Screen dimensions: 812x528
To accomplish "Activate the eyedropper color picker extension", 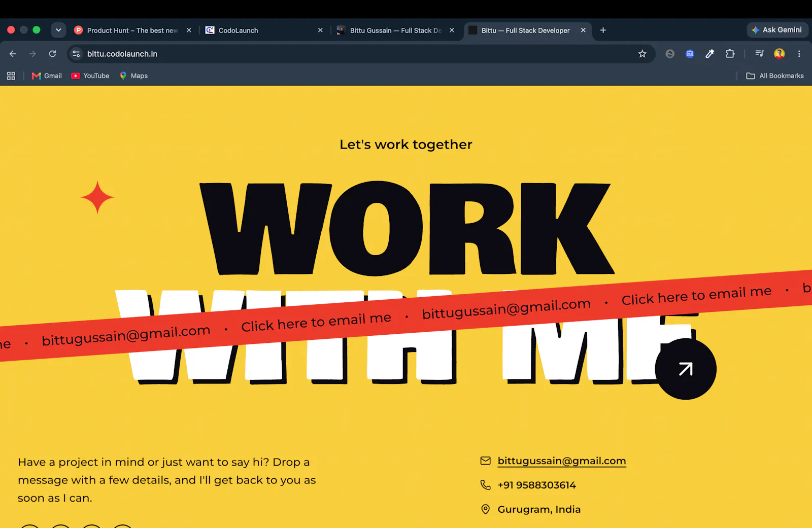I will (709, 54).
